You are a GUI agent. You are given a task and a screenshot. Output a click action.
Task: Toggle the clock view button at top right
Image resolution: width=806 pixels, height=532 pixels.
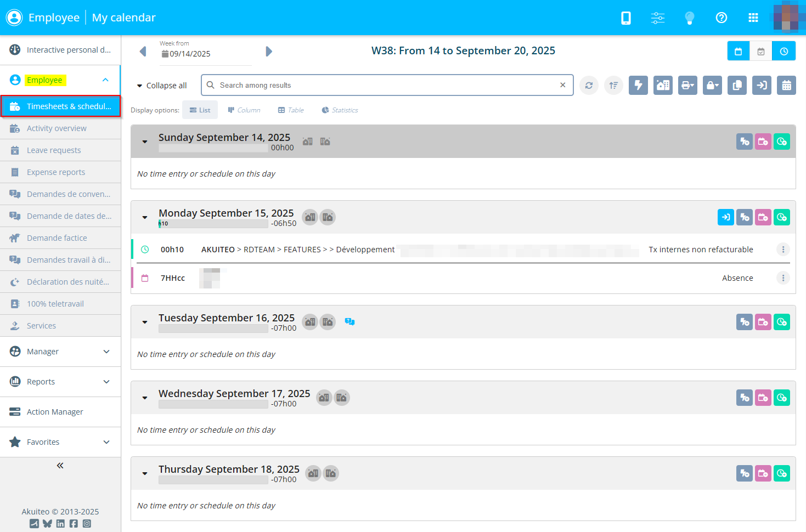784,52
